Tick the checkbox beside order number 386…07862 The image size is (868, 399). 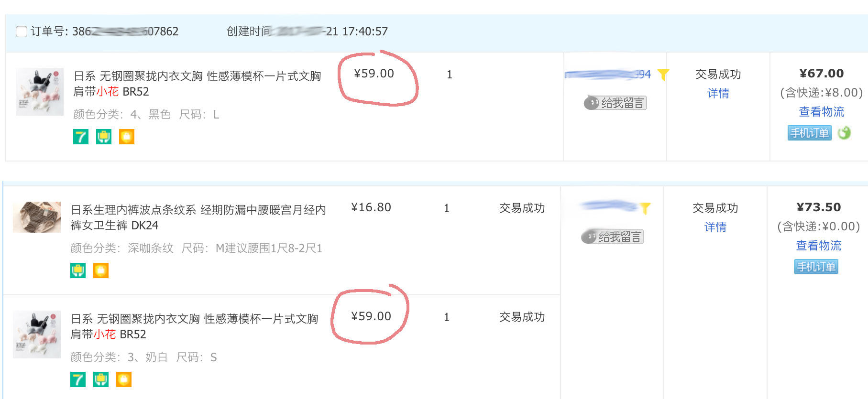tap(22, 32)
